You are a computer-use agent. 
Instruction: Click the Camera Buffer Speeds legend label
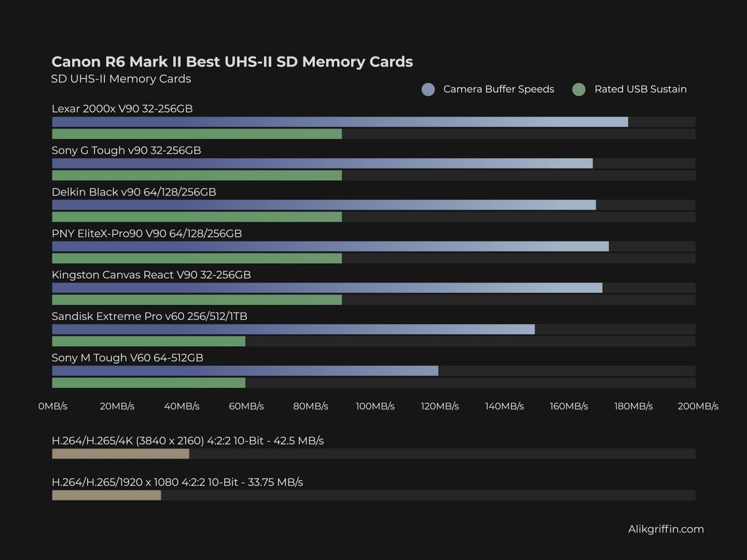pos(498,90)
